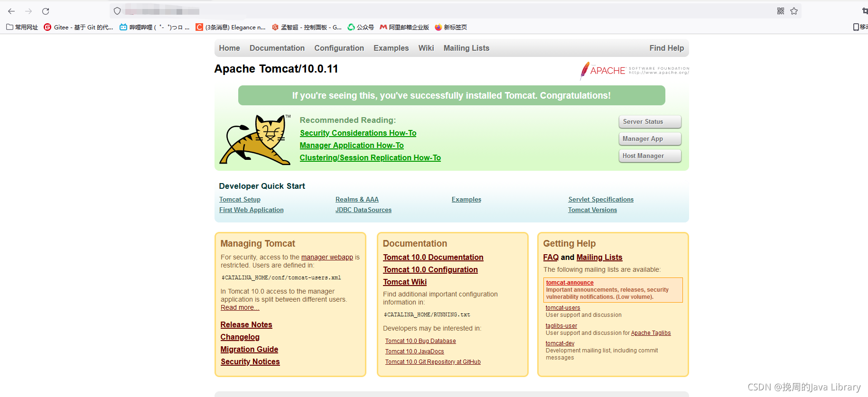The image size is (868, 397).
Task: Open Mailing Lists in the navigation bar
Action: pos(467,48)
